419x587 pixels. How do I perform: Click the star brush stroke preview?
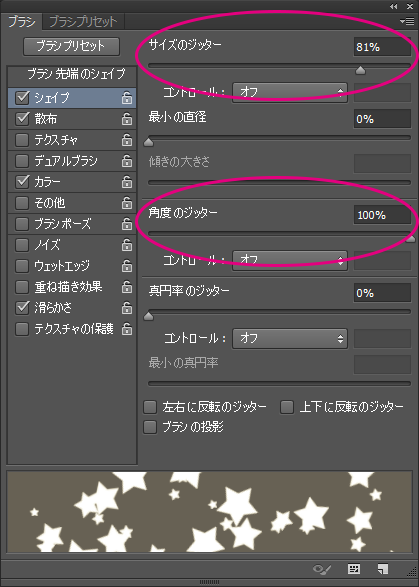pos(210,512)
